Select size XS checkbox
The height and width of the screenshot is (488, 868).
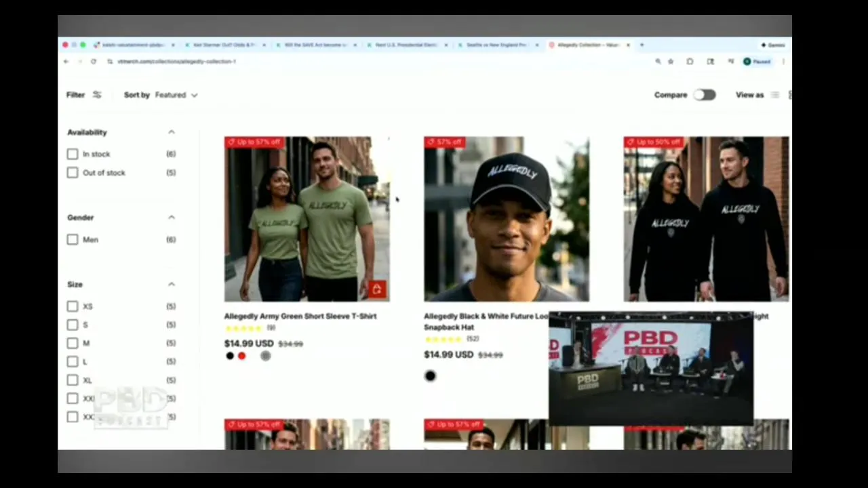[x=73, y=306]
